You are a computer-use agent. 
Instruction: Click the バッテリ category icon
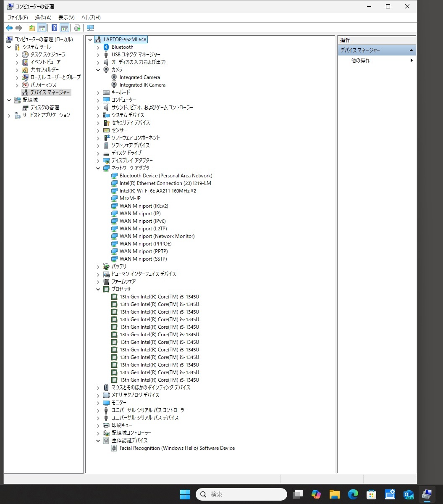[106, 267]
